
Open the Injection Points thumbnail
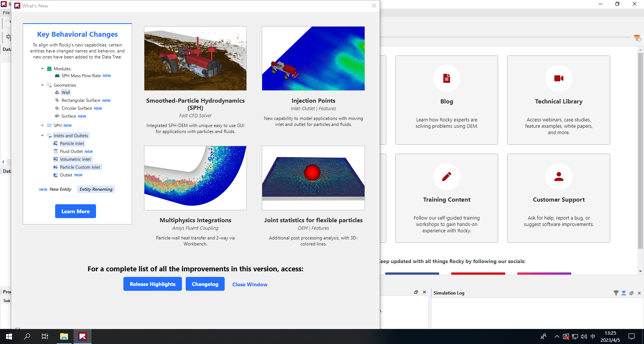[313, 58]
